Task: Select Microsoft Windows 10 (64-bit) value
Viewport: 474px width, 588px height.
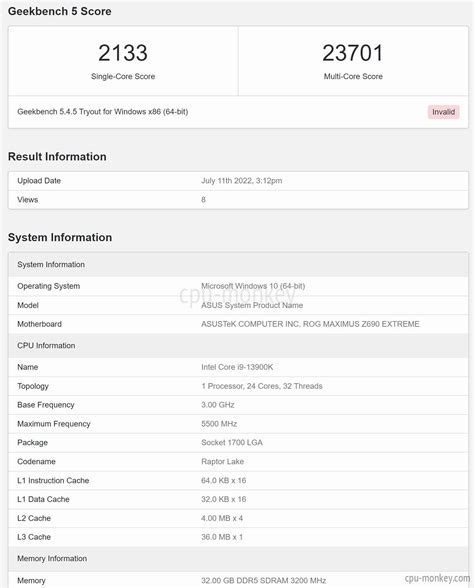Action: [x=253, y=286]
